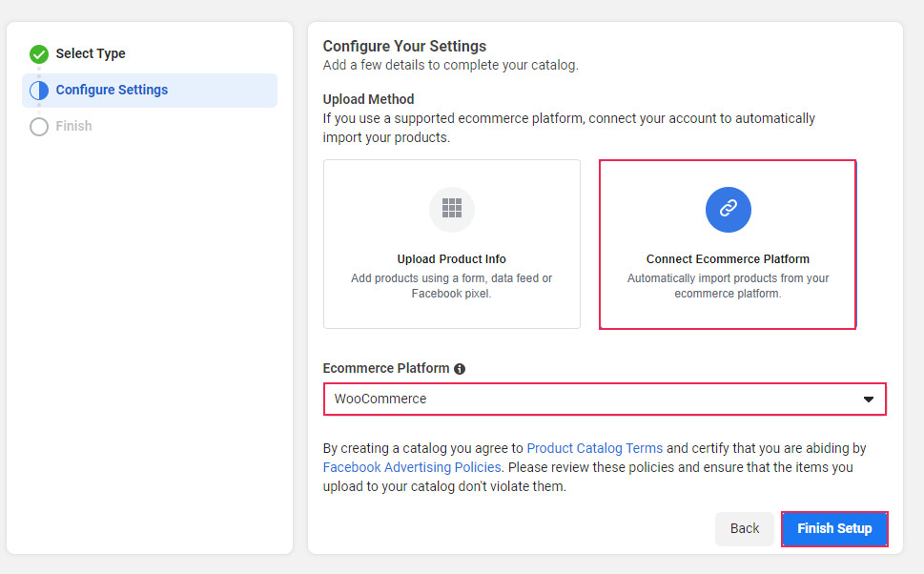This screenshot has height=574, width=924.
Task: Click the Upload Product Info title text
Action: pyautogui.click(x=451, y=259)
